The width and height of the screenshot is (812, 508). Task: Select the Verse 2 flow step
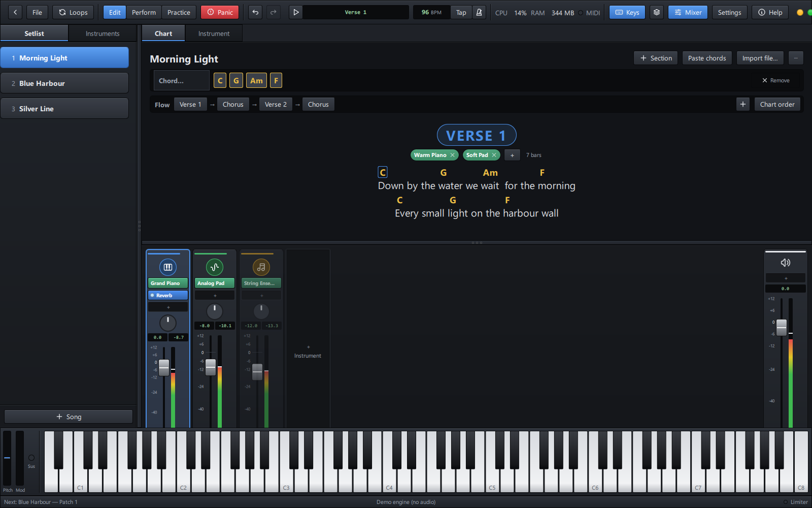[276, 104]
